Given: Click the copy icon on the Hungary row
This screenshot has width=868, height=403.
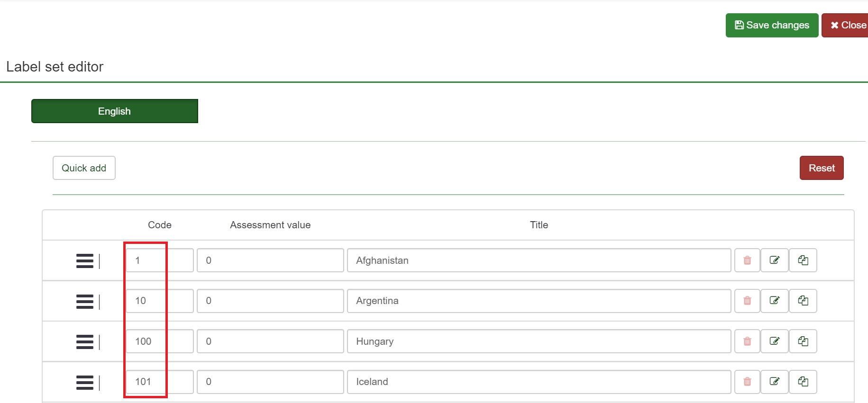Looking at the screenshot, I should 803,341.
